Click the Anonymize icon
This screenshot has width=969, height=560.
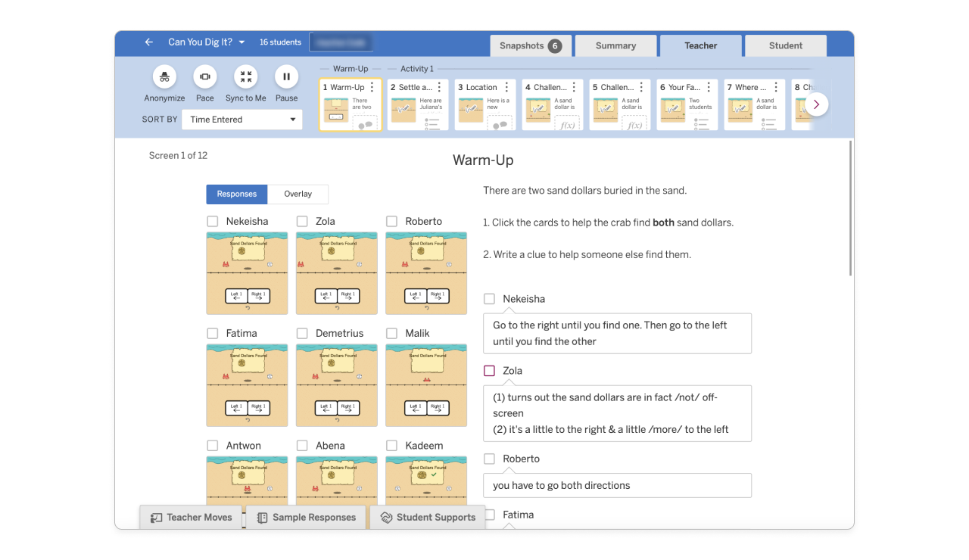(x=164, y=76)
